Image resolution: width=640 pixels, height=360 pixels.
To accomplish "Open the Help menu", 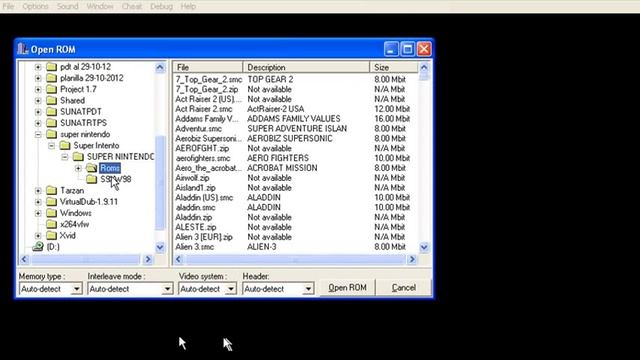I will tap(188, 6).
